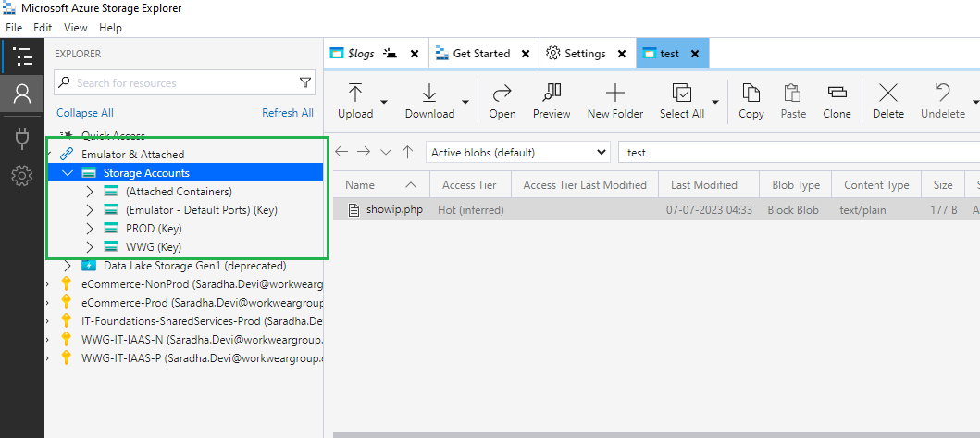The height and width of the screenshot is (438, 980).
Task: Click the Select All toolbar icon
Action: tap(682, 101)
